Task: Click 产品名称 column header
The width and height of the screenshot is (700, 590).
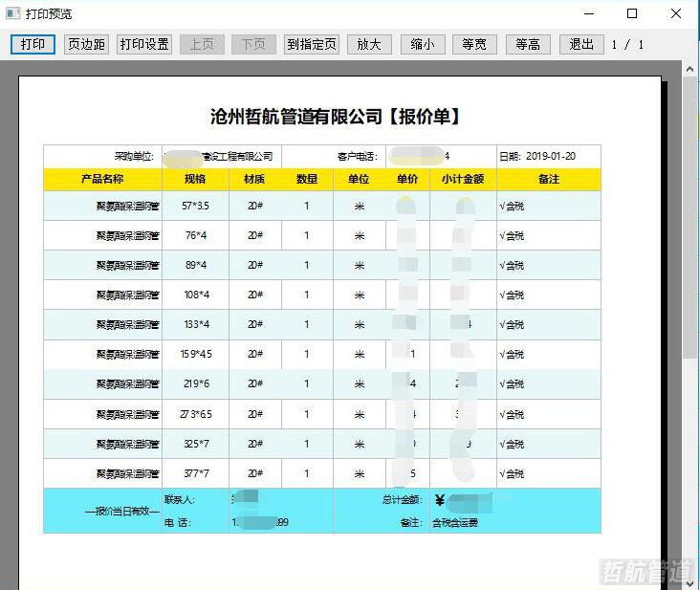Action: click(102, 179)
